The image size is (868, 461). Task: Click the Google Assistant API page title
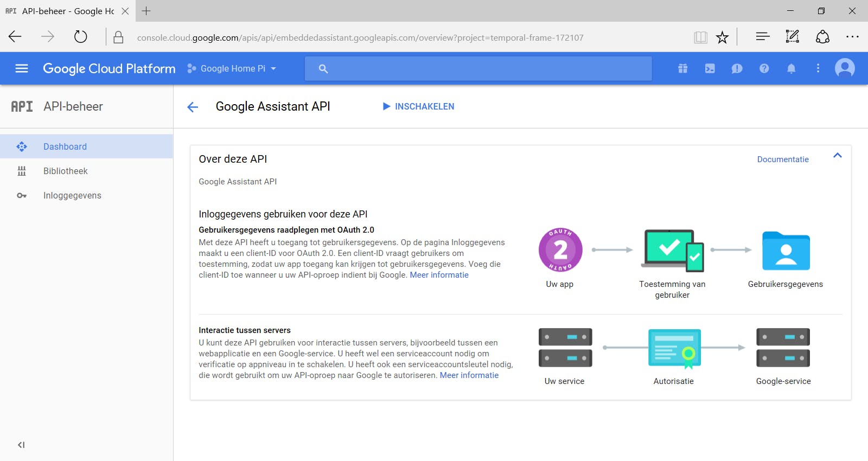[273, 106]
